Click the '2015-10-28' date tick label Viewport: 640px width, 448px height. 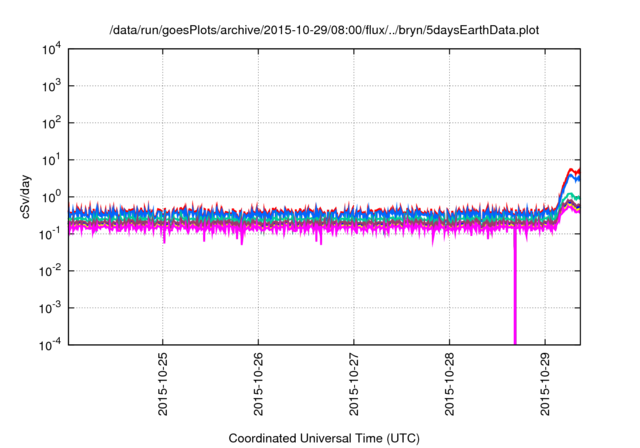tap(449, 384)
